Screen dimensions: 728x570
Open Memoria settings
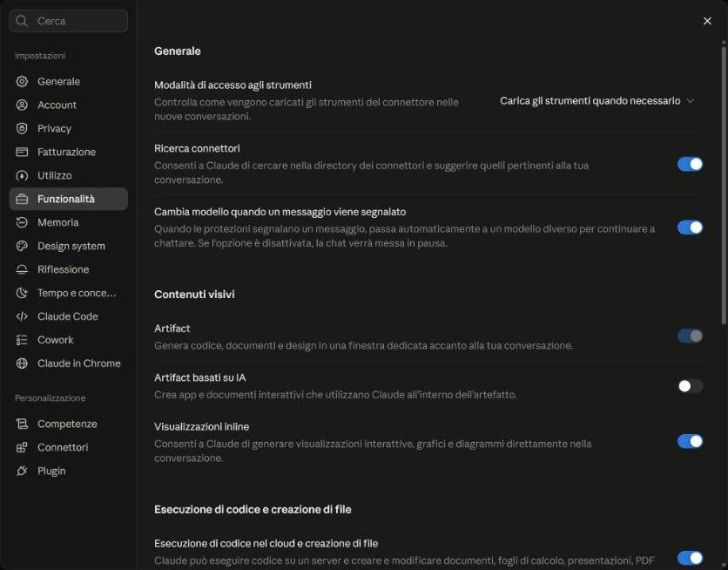(x=68, y=222)
